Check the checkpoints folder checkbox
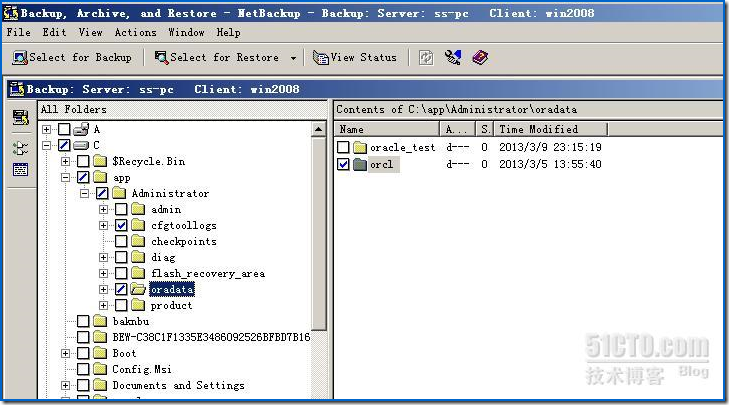The height and width of the screenshot is (405, 729). coord(121,241)
